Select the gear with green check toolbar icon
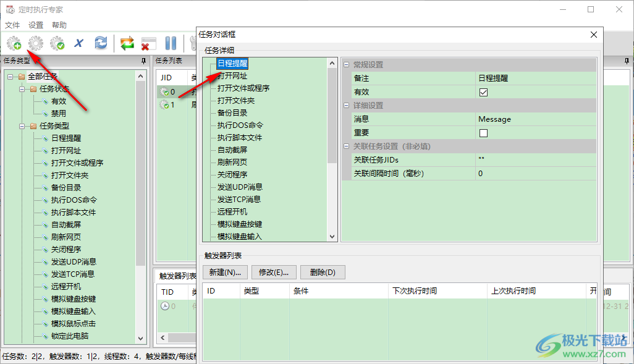This screenshot has height=364, width=634. point(57,43)
